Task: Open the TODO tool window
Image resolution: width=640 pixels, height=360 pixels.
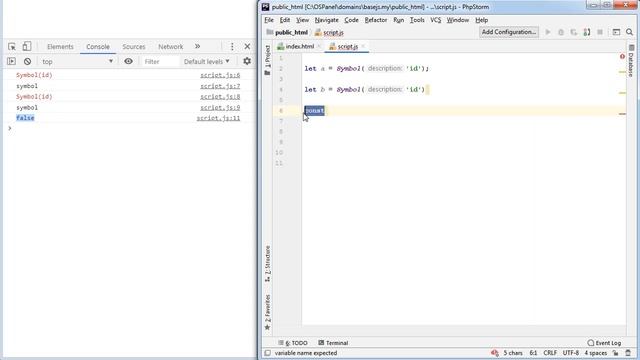Action: coord(293,343)
